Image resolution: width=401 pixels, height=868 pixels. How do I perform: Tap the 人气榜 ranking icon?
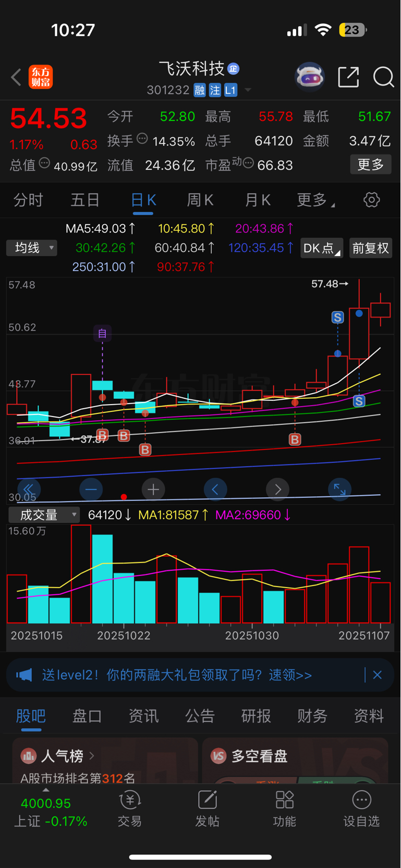[x=29, y=755]
